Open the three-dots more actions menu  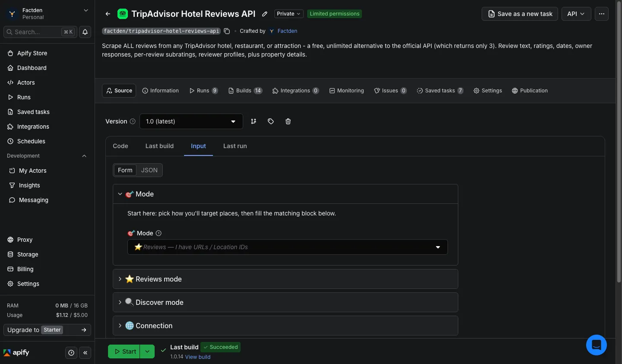(602, 14)
